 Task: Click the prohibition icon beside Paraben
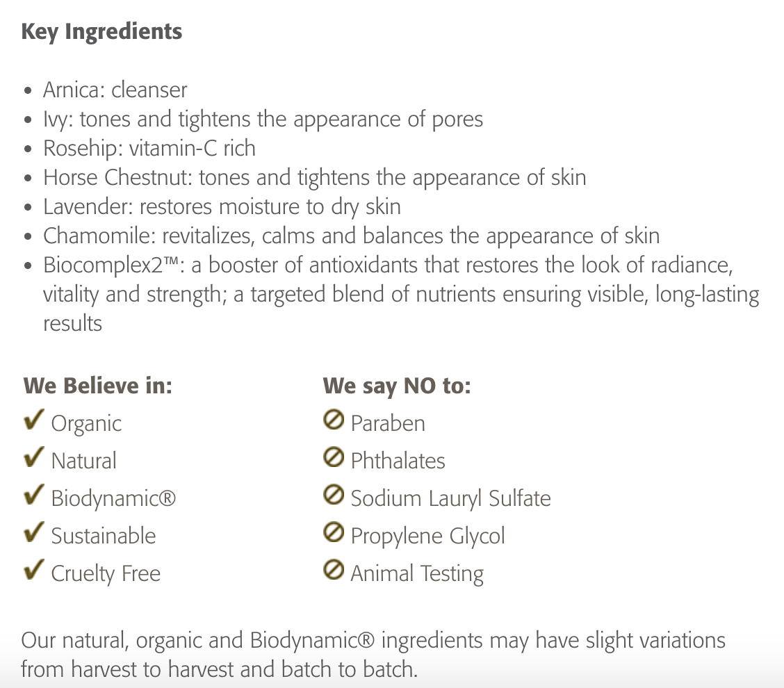pyautogui.click(x=334, y=421)
